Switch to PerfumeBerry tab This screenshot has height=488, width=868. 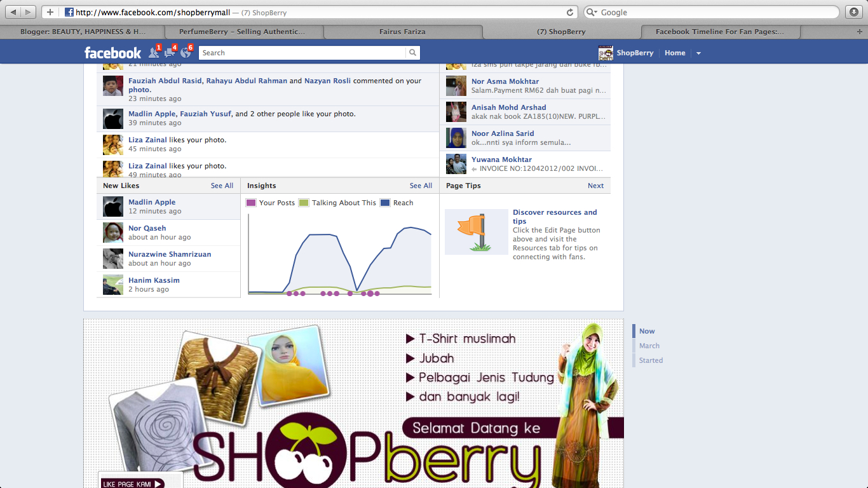[243, 31]
